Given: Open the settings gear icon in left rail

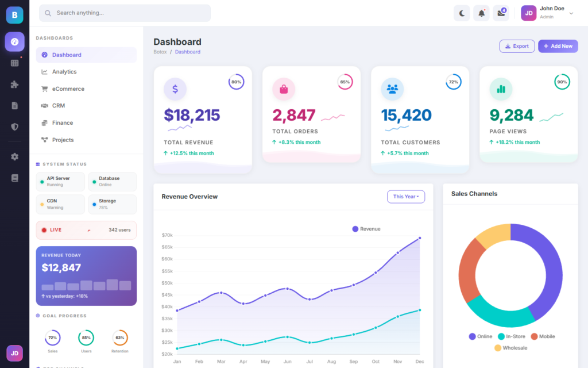Looking at the screenshot, I should click(x=14, y=156).
